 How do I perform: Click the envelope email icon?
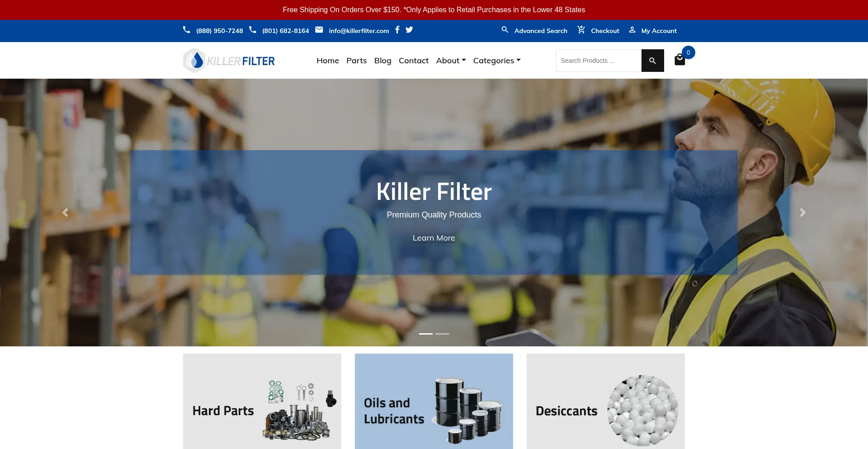(319, 30)
